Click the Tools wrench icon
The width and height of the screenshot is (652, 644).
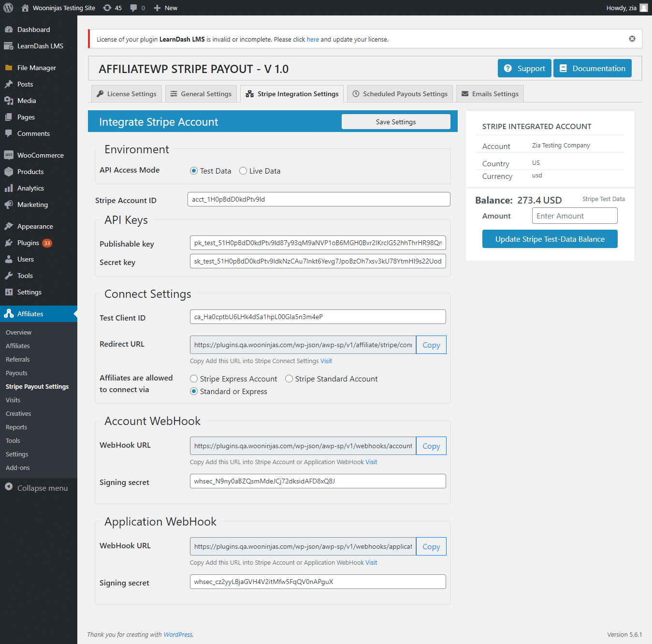[9, 276]
